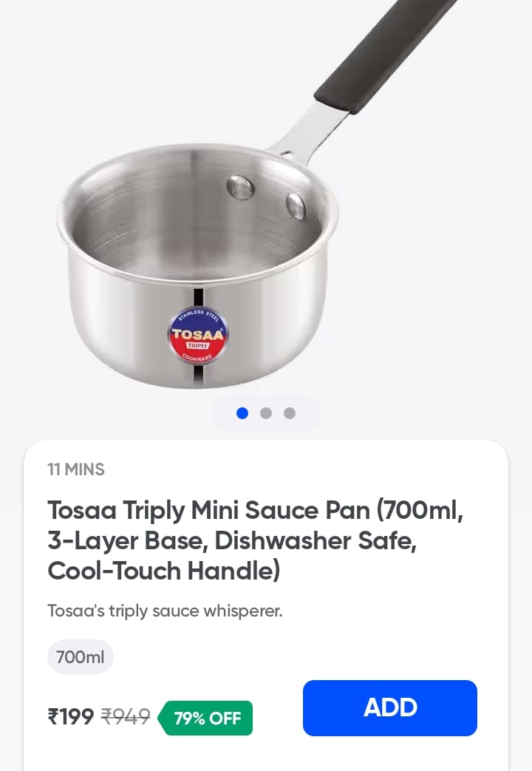
Task: Tap the pan's steel body left of the logo
Action: point(118,325)
